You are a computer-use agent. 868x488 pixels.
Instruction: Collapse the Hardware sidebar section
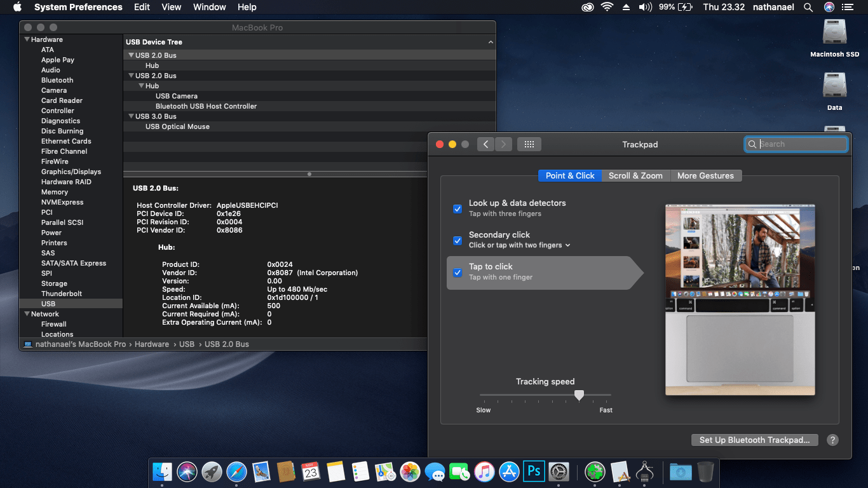[x=27, y=39]
